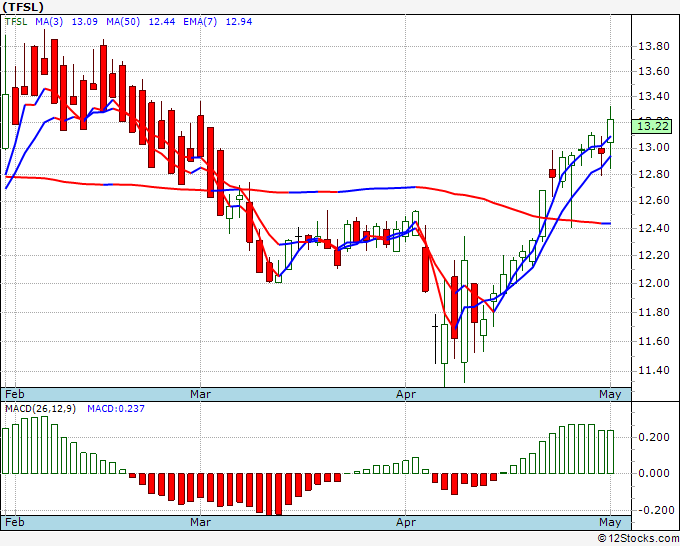This screenshot has height=546, width=680.
Task: Click the 12.40 price axis label
Action: point(654,228)
